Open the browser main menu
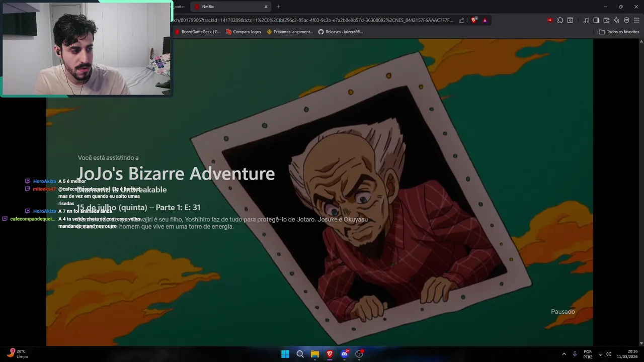Screen dimensions: 644x362 pos(637,20)
